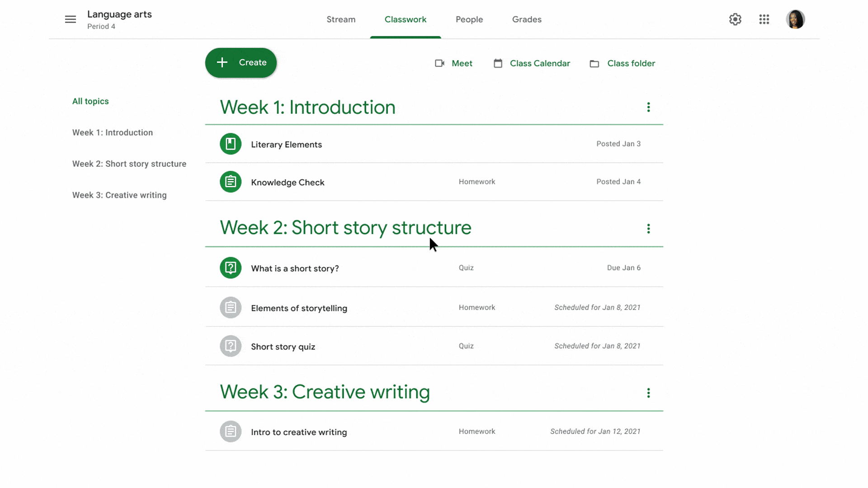Navigate to Week 3 Creative writing topic
The height and width of the screenshot is (488, 868).
[119, 195]
